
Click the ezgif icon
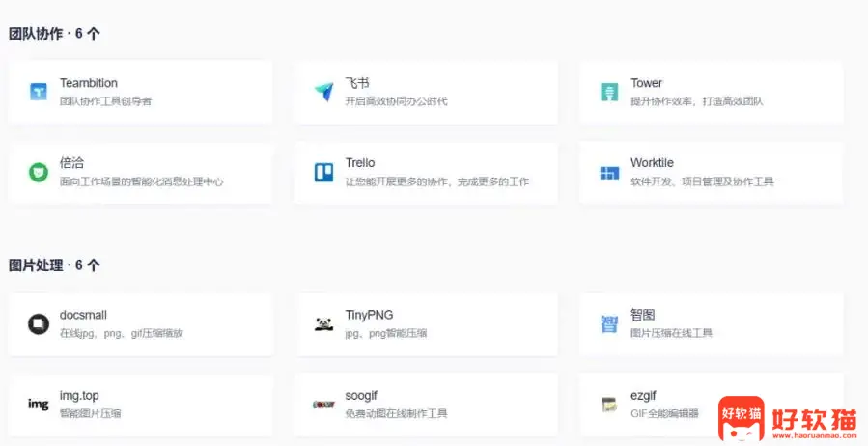click(609, 404)
